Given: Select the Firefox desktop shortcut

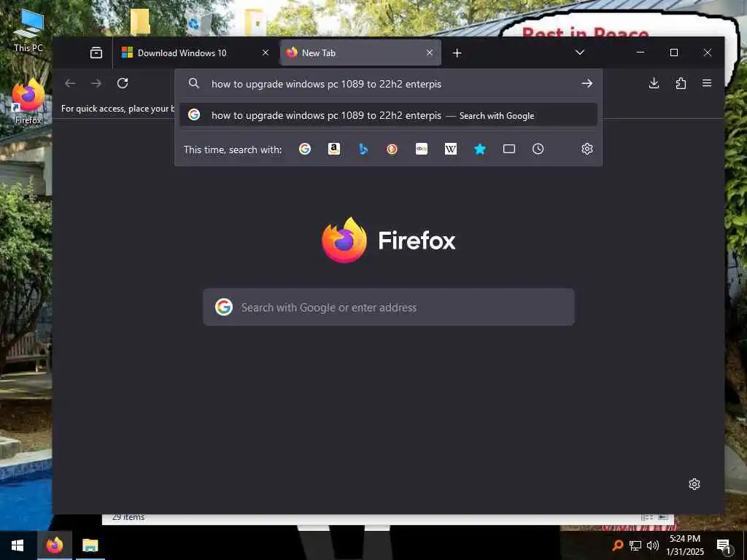Looking at the screenshot, I should point(28,102).
